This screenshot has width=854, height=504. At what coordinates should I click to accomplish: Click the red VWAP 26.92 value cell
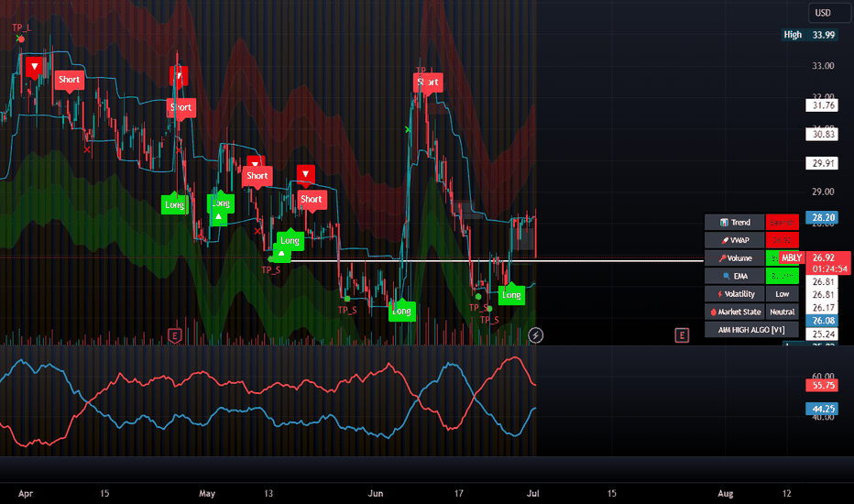pyautogui.click(x=783, y=240)
